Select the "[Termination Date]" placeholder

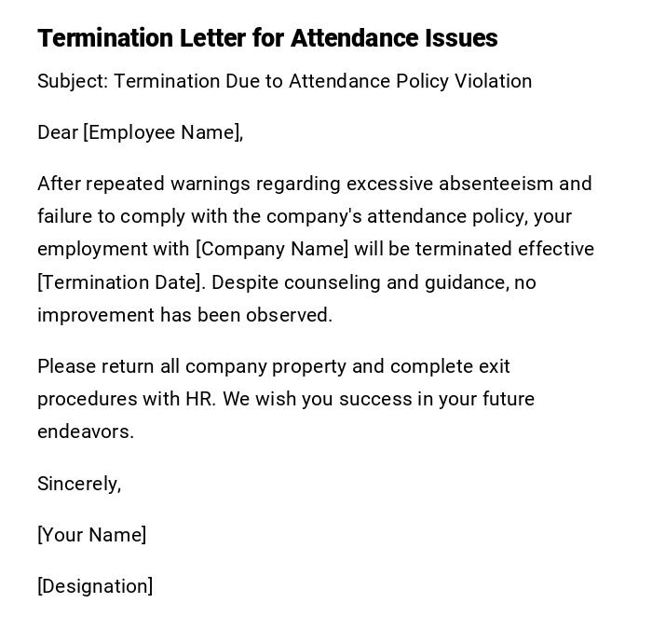click(x=119, y=282)
